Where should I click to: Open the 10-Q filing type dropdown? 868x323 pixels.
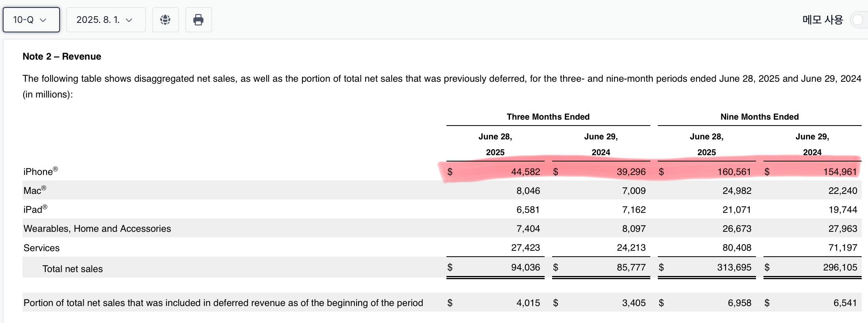pyautogui.click(x=31, y=20)
